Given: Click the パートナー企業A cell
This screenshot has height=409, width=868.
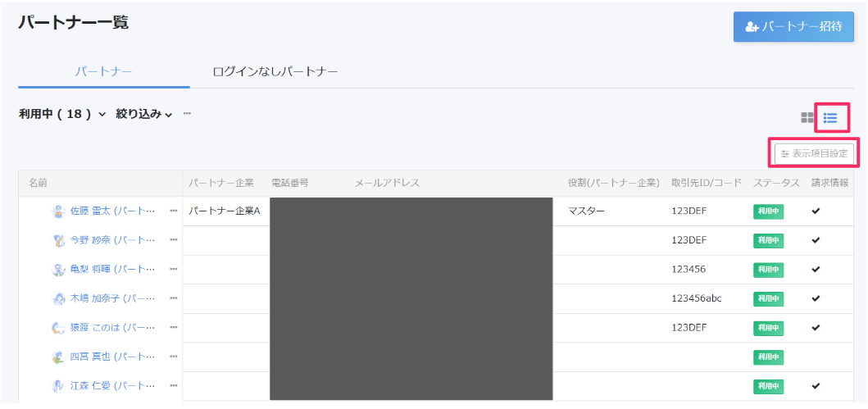Looking at the screenshot, I should [225, 211].
